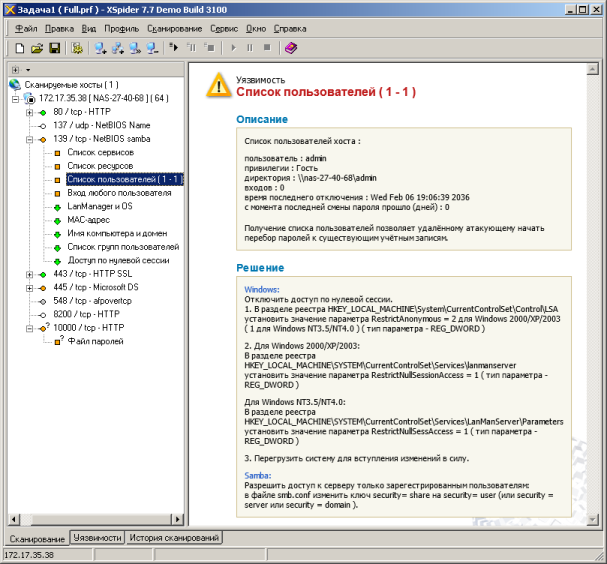Select Список пользователей ( 1 - 1 ) item
Screen dimensions: 607x564
125,179
